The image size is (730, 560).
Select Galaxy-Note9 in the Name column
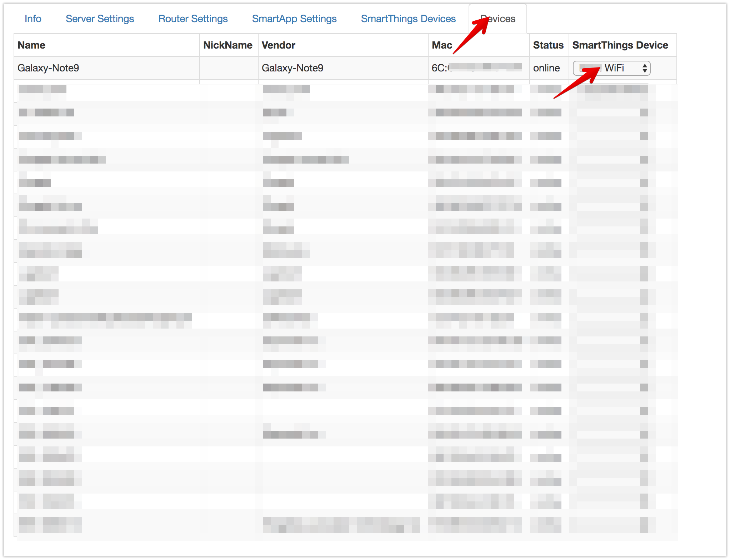[48, 68]
